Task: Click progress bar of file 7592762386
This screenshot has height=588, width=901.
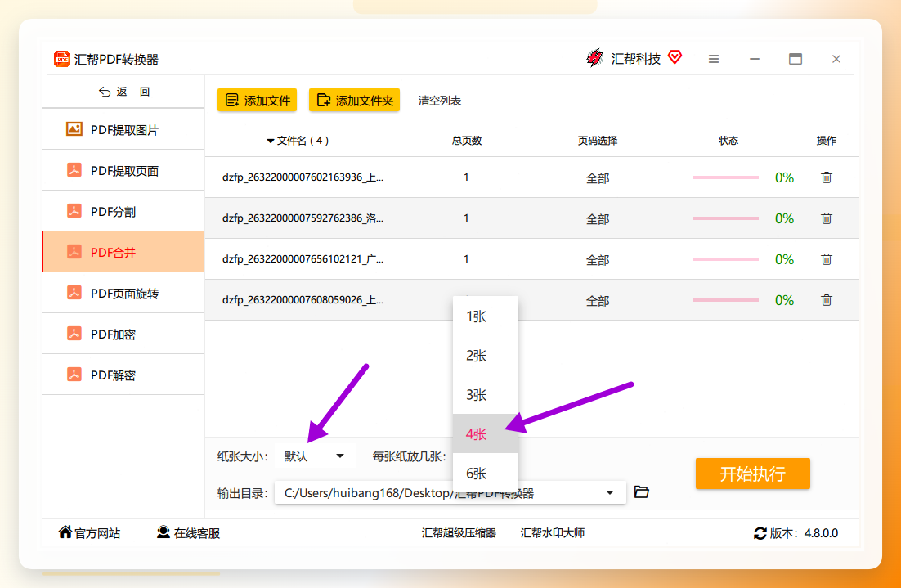Action: 726,218
